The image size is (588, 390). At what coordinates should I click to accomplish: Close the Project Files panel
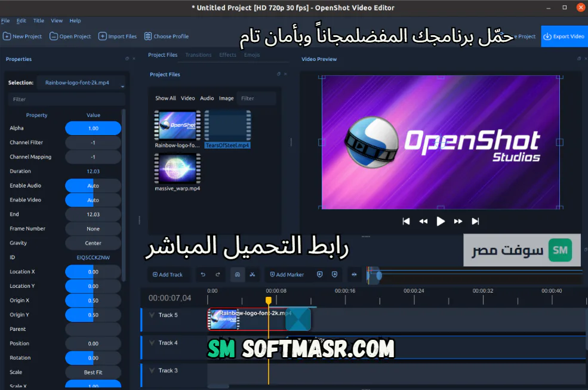pos(286,74)
